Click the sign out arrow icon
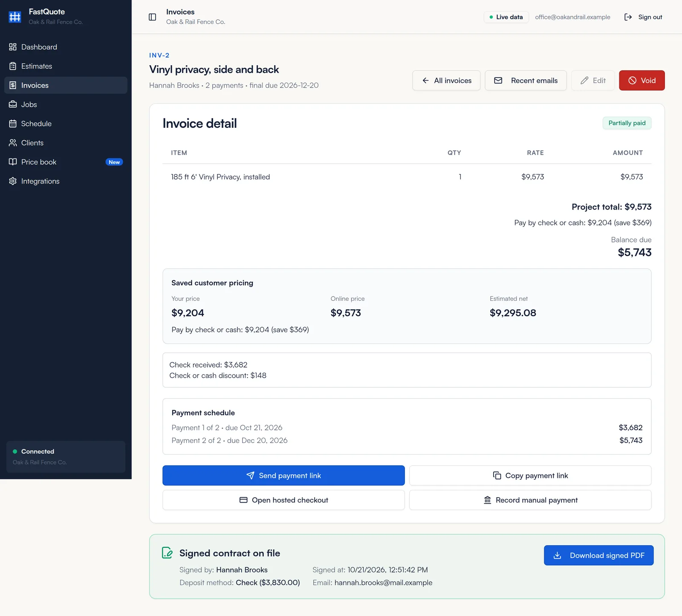The width and height of the screenshot is (682, 616). tap(628, 17)
